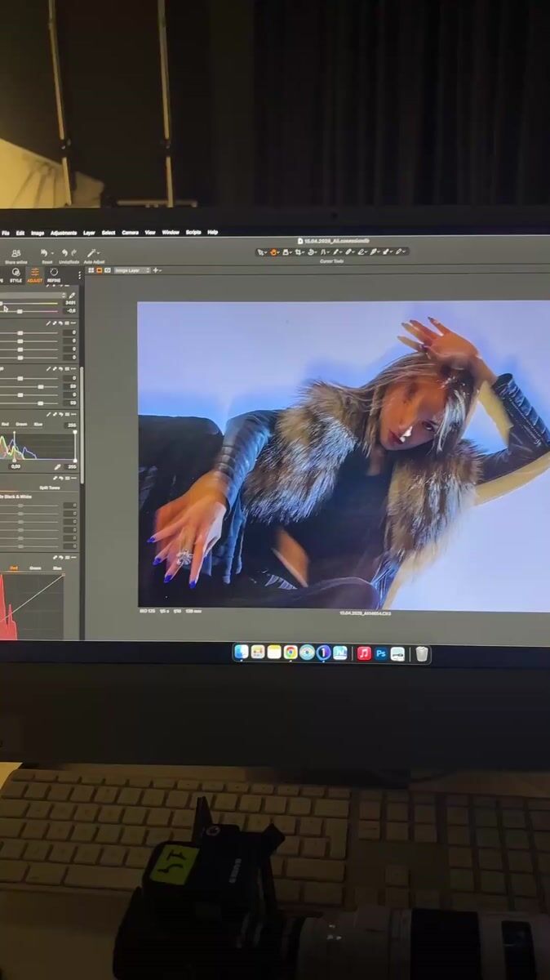Select the Crop cursor tool
This screenshot has height=980, width=550.
point(299,252)
